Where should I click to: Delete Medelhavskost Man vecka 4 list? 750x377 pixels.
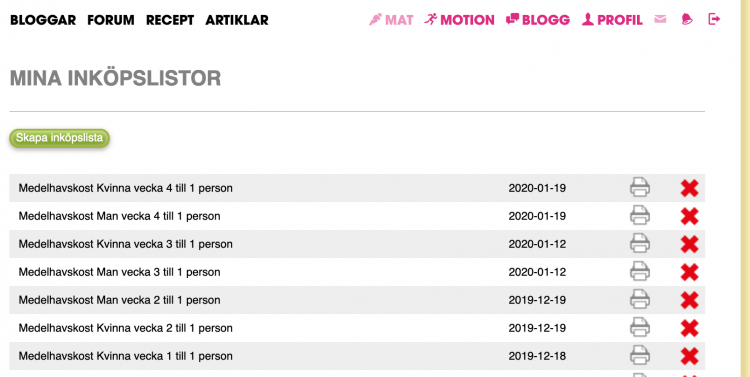(x=689, y=216)
